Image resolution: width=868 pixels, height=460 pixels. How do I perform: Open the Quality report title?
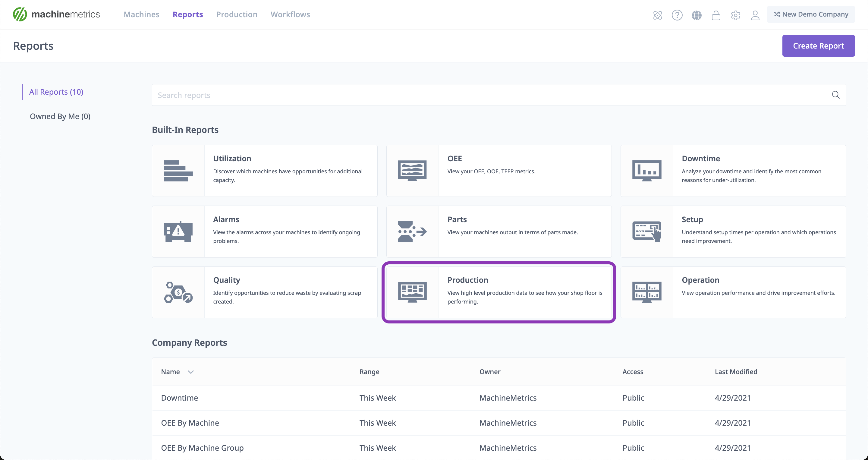tap(226, 280)
